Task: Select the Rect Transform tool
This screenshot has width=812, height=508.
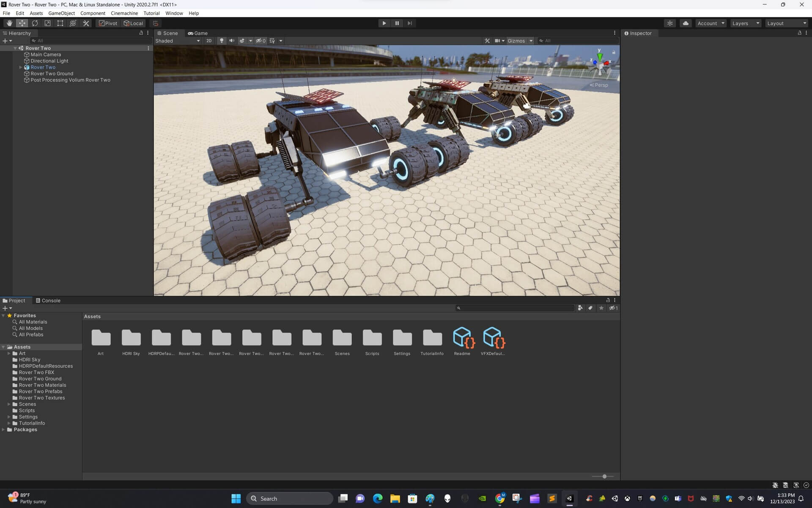Action: click(60, 23)
